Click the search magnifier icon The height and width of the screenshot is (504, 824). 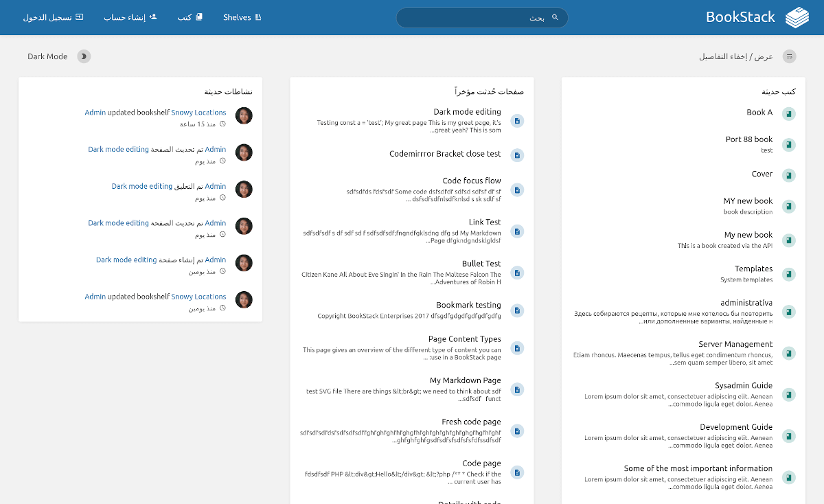coord(555,17)
